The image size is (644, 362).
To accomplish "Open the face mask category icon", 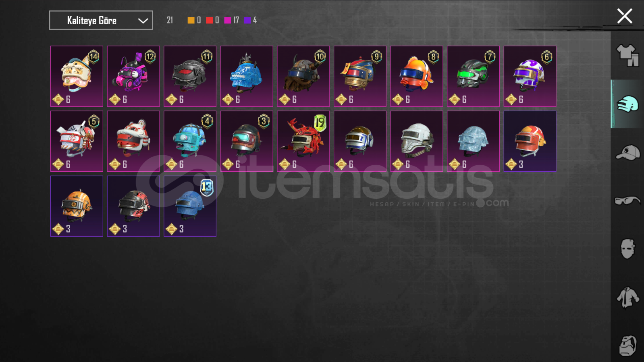I will tap(627, 249).
